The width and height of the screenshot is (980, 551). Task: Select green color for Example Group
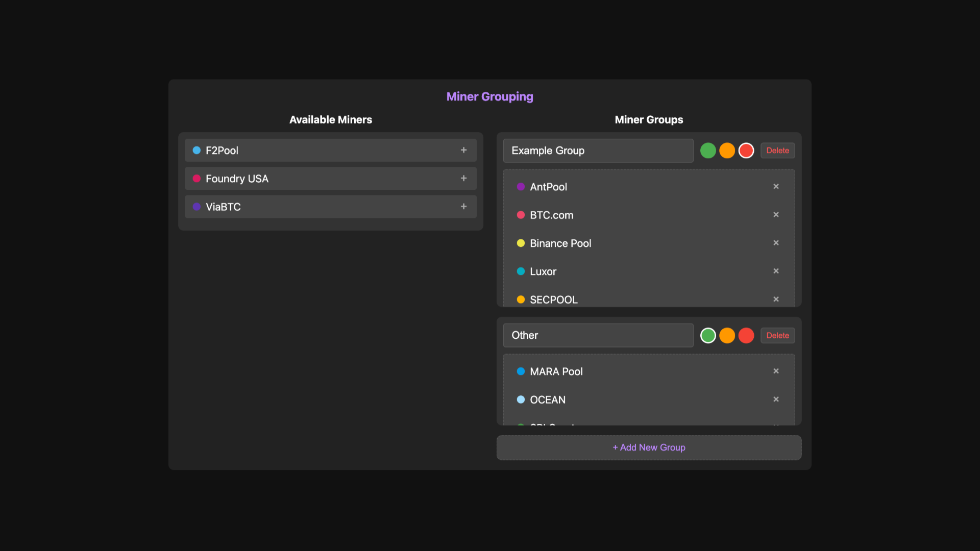[x=708, y=151]
